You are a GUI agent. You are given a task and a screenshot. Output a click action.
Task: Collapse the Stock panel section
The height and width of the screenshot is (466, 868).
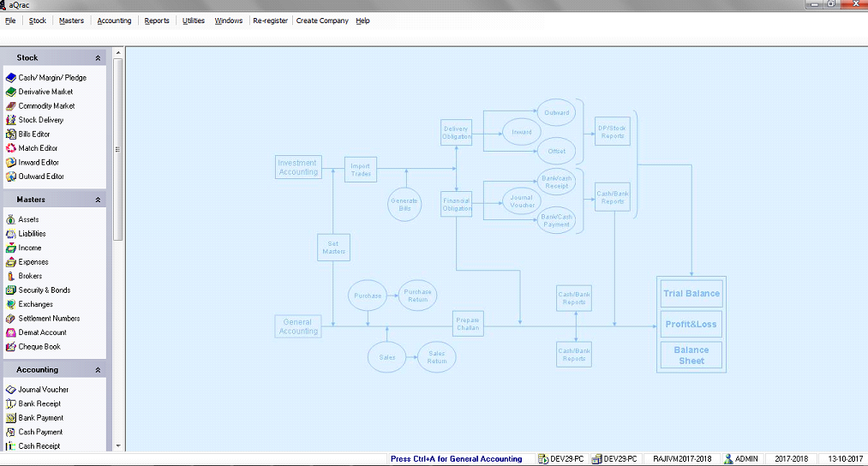tap(98, 57)
